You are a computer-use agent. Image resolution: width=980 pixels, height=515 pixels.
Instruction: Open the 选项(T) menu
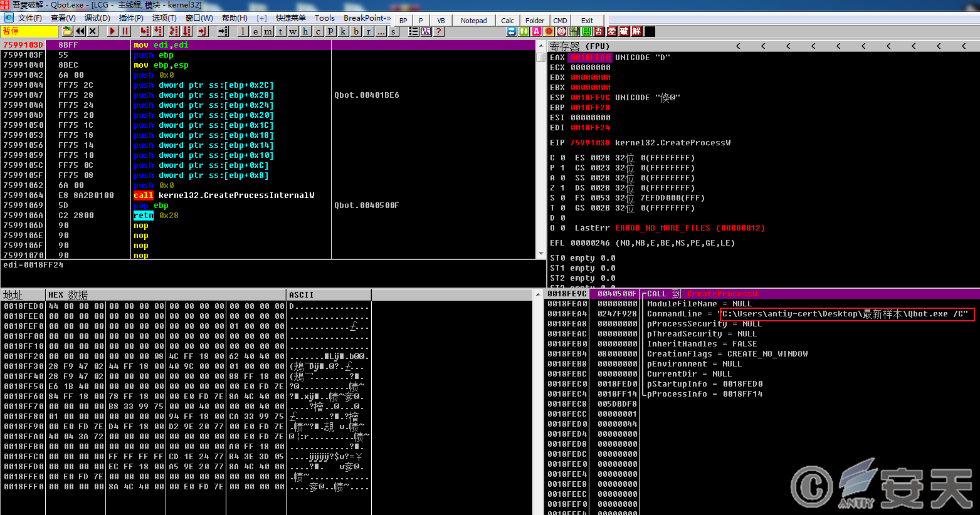tap(164, 18)
